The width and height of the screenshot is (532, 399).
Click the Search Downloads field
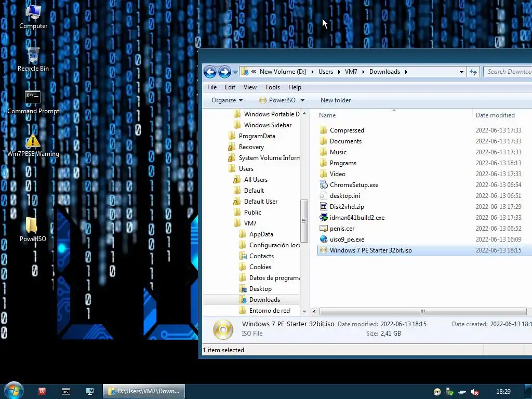click(508, 72)
